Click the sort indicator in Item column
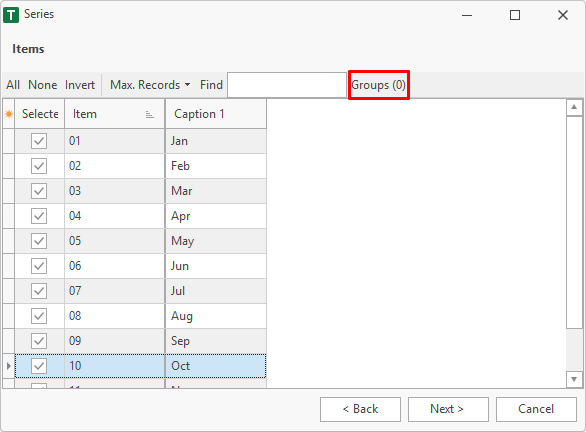This screenshot has width=586, height=432. pos(149,114)
